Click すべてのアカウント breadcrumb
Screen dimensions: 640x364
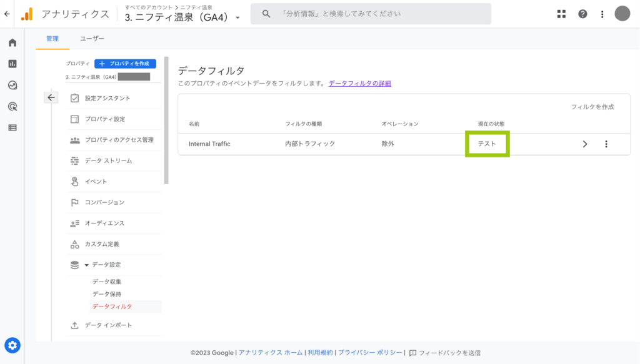point(149,7)
